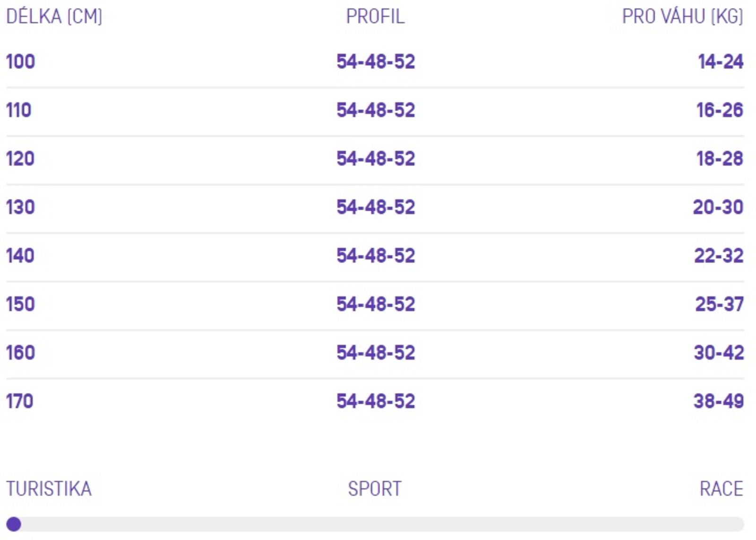The height and width of the screenshot is (540, 756).
Task: Select the 110 length row value
Action: 18,110
